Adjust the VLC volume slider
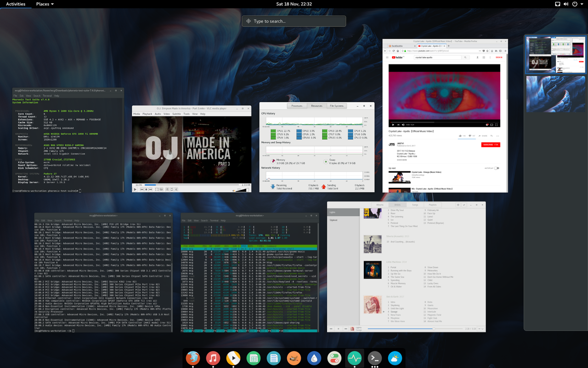The width and height of the screenshot is (588, 368). click(x=242, y=190)
